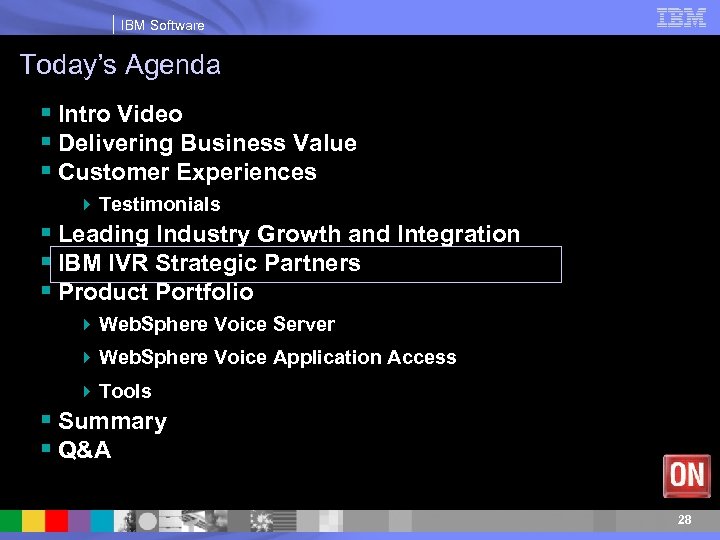Image resolution: width=720 pixels, height=540 pixels.
Task: Click arrow bullet beside WebSphere Voice Server
Action: point(87,325)
